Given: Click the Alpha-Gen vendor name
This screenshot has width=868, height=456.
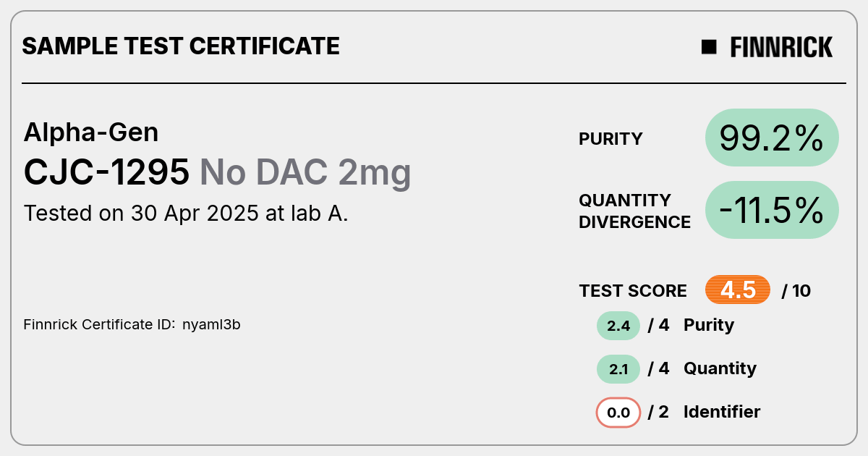Looking at the screenshot, I should pyautogui.click(x=91, y=132).
